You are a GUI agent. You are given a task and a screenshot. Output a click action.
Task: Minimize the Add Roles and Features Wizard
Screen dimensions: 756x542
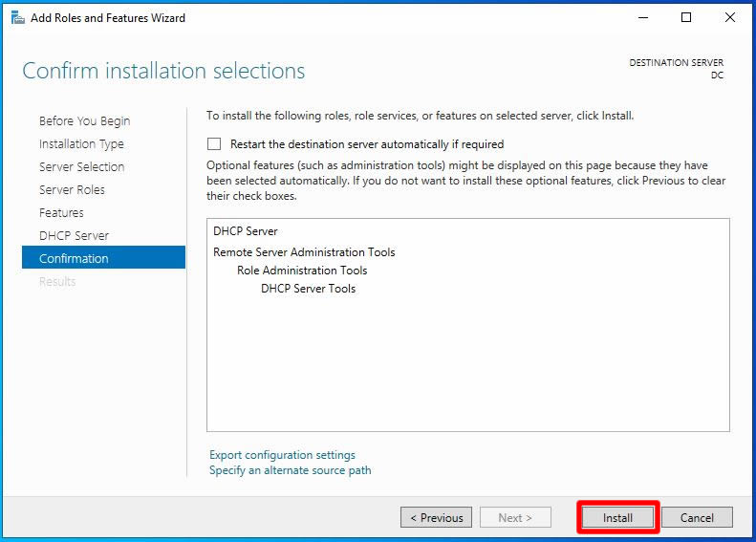(643, 18)
